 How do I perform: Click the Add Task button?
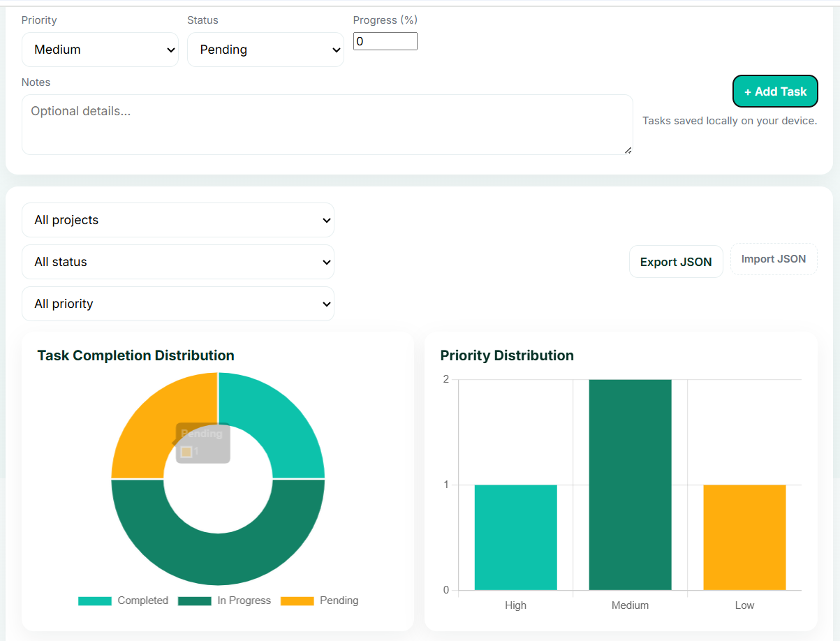775,91
